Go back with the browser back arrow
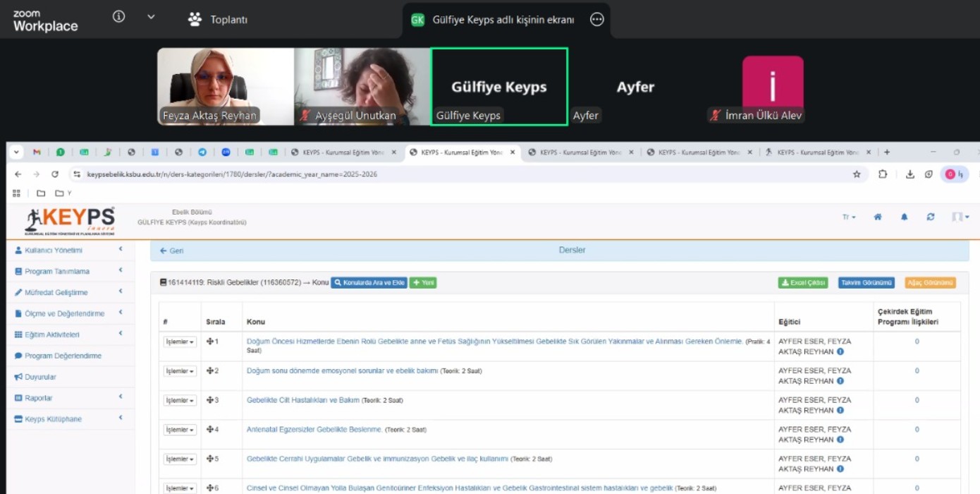980x494 pixels. [x=17, y=174]
